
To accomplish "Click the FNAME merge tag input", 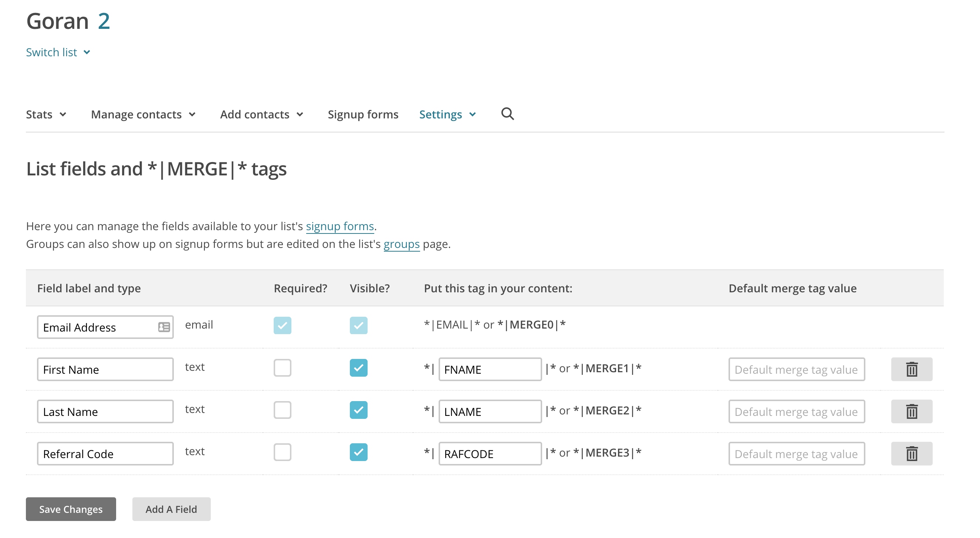I will pos(490,369).
